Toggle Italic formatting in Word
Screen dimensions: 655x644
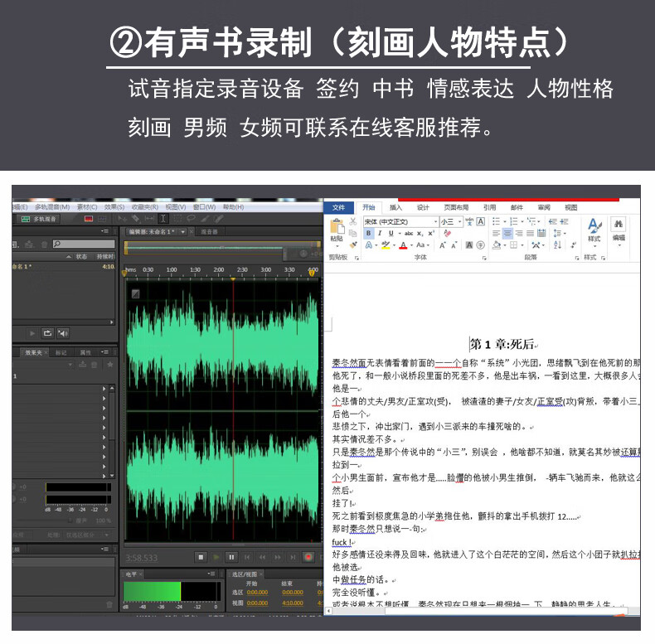(380, 233)
